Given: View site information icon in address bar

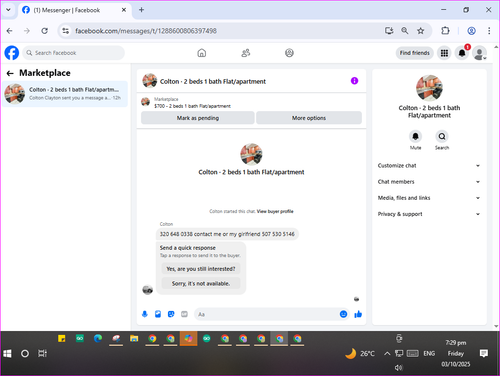Looking at the screenshot, I should pyautogui.click(x=66, y=31).
